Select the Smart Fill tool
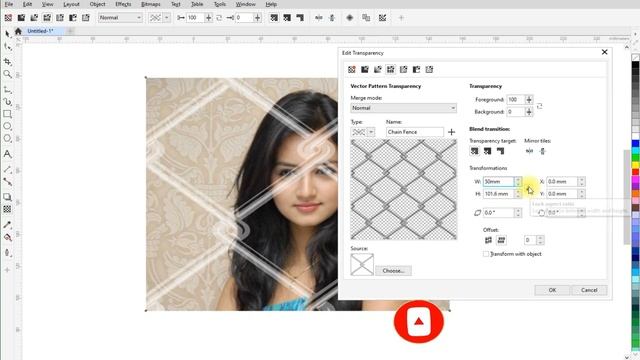 7,253
